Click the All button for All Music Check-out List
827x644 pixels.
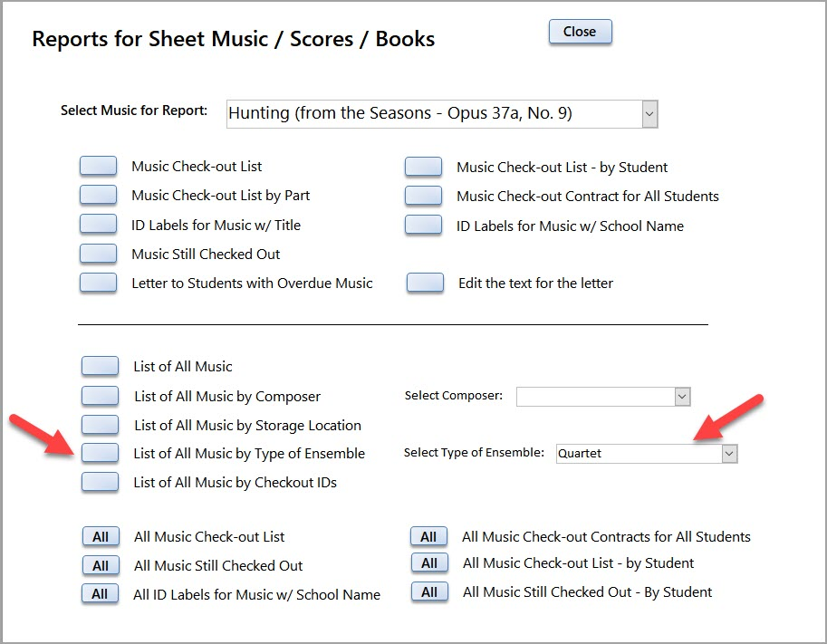[x=100, y=537]
